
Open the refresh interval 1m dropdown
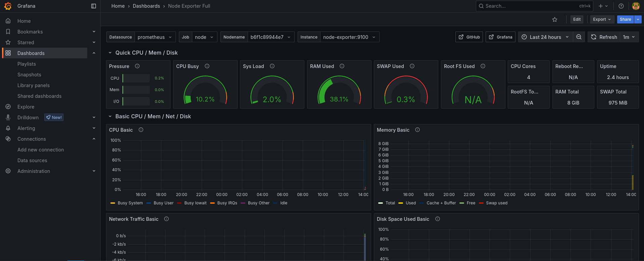point(629,37)
